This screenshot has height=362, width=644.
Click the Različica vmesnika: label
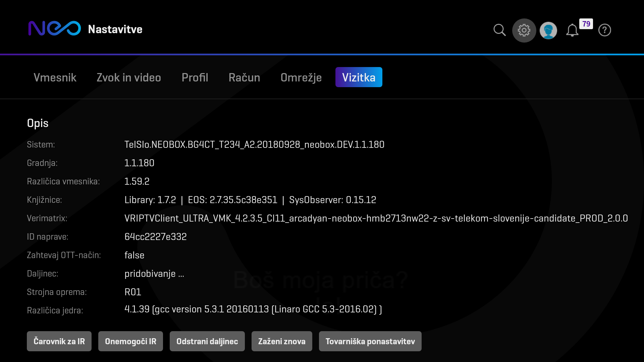pos(63,181)
